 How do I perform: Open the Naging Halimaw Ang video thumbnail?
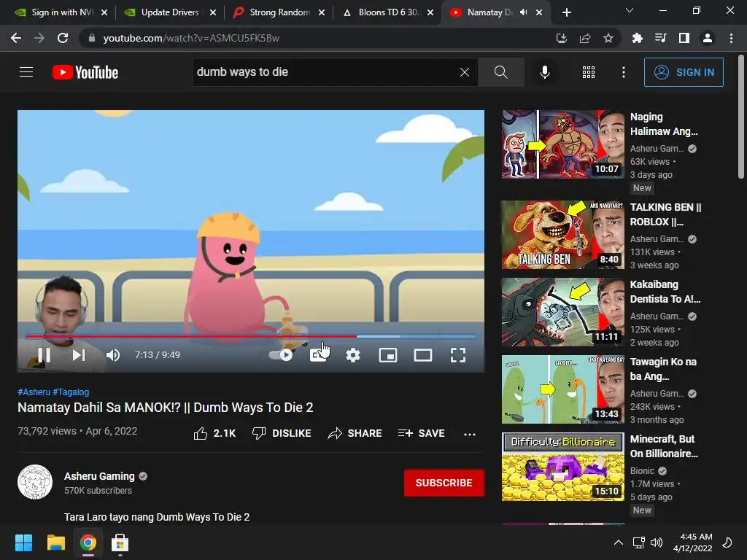(562, 144)
